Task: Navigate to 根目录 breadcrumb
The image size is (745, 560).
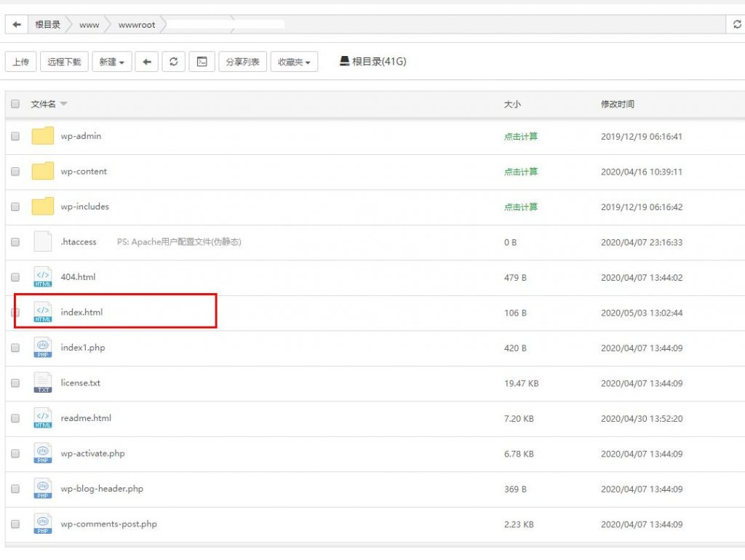Action: 48,25
